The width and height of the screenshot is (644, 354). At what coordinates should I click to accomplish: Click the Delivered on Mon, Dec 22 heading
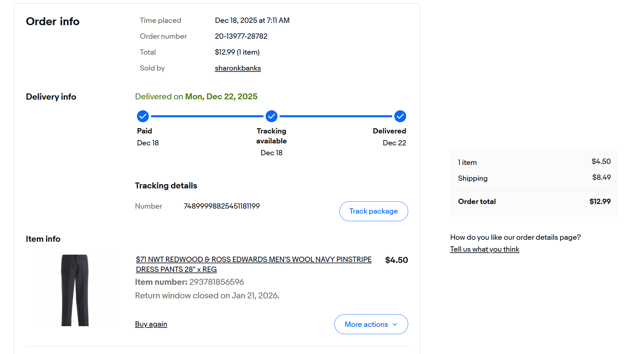[196, 97]
